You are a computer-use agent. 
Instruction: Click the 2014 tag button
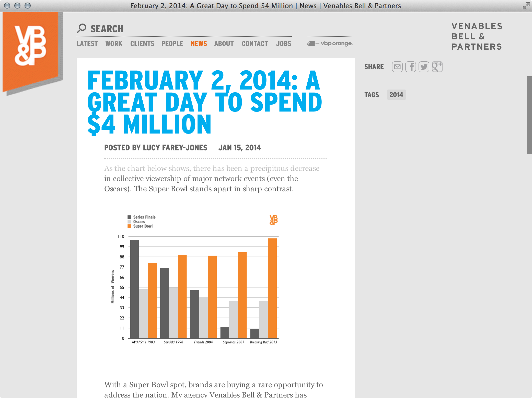tap(396, 95)
